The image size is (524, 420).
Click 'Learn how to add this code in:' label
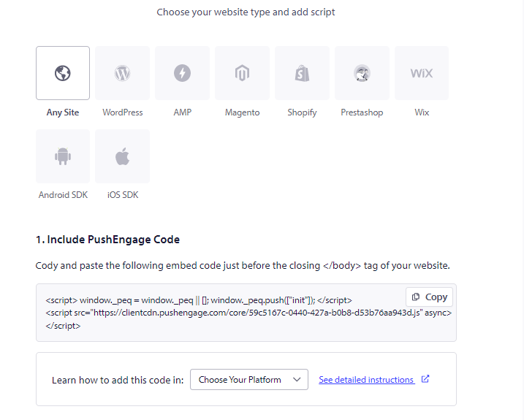(118, 381)
